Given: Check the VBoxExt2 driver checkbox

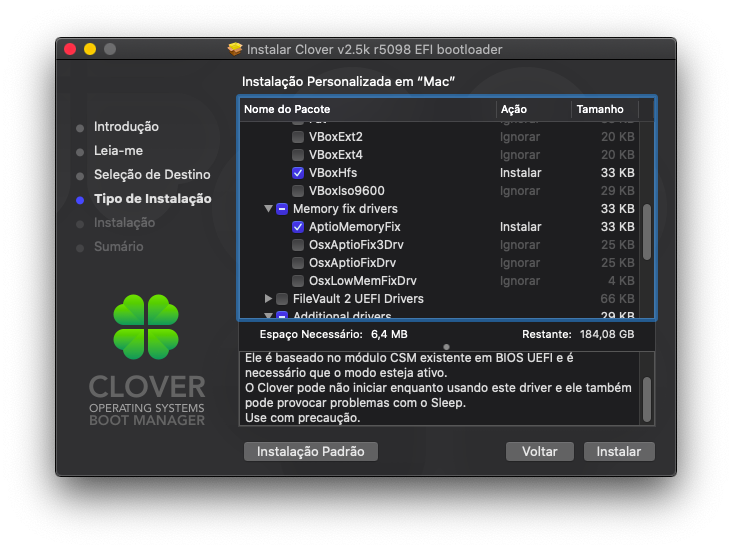Looking at the screenshot, I should pyautogui.click(x=298, y=137).
